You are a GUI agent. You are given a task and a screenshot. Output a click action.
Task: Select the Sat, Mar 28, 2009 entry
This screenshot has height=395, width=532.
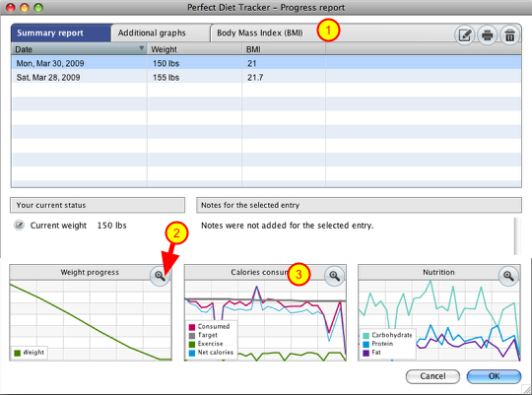[266, 78]
